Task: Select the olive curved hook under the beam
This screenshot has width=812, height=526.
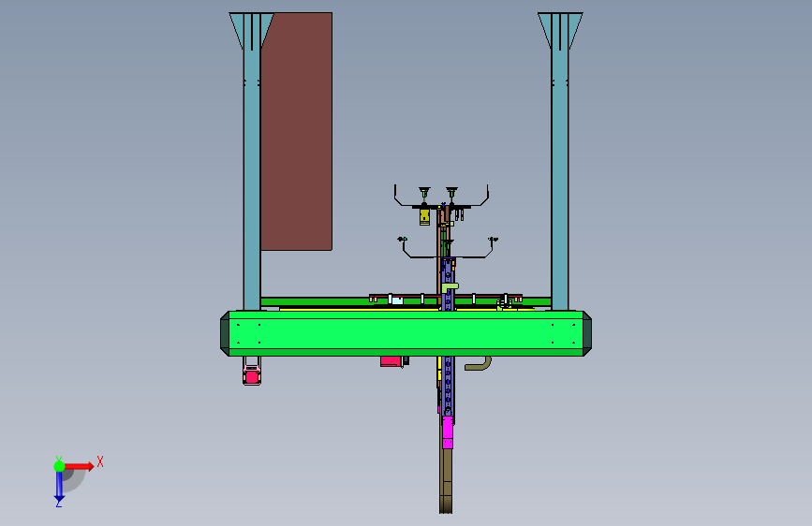Action: coord(479,363)
